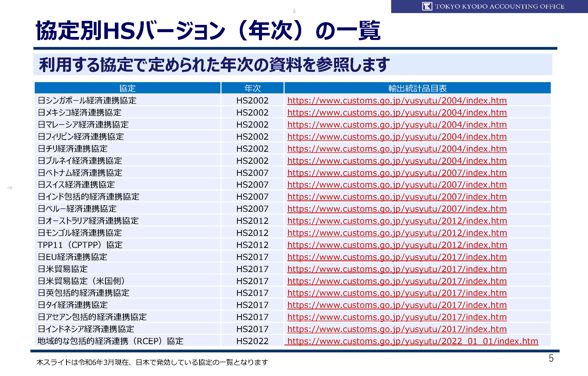The height and width of the screenshot is (376, 588).
Task: Open the 日EU経済連携協定 2017 link
Action: tap(397, 257)
